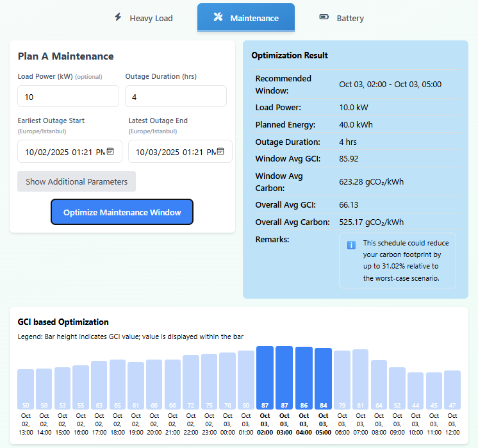This screenshot has width=478, height=448.
Task: Click the Battery tab icon
Action: click(x=324, y=17)
